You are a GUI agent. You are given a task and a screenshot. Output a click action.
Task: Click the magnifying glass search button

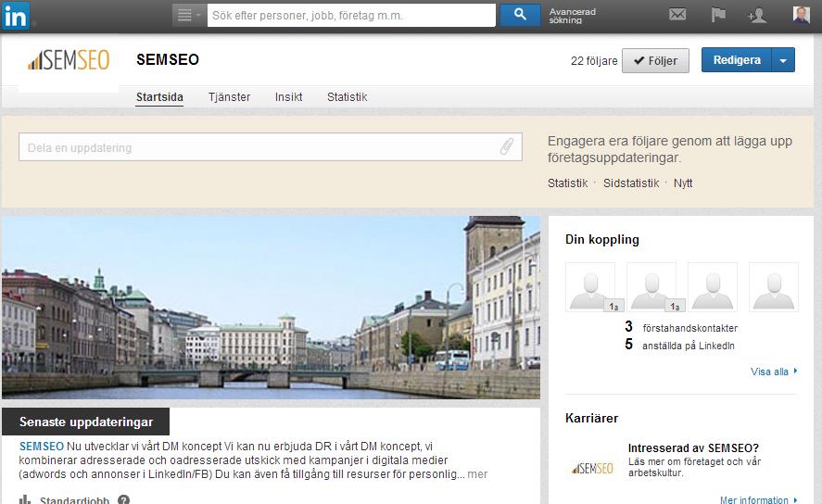click(x=520, y=15)
